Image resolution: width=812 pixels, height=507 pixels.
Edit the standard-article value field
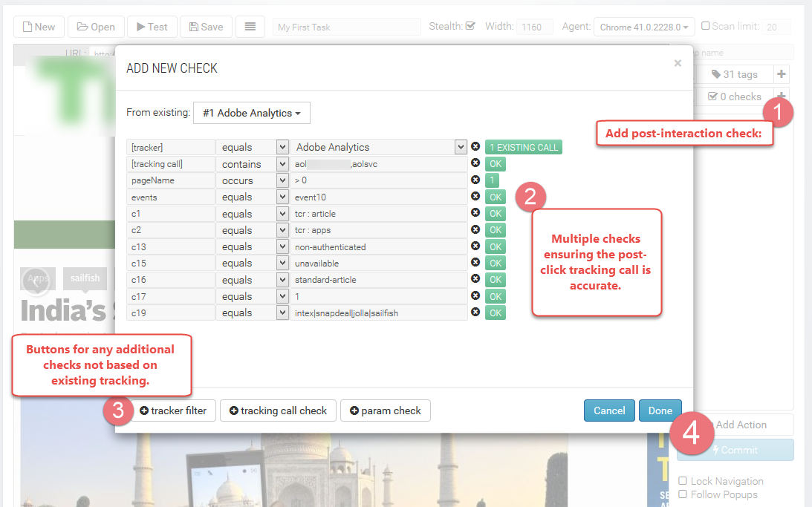point(379,280)
